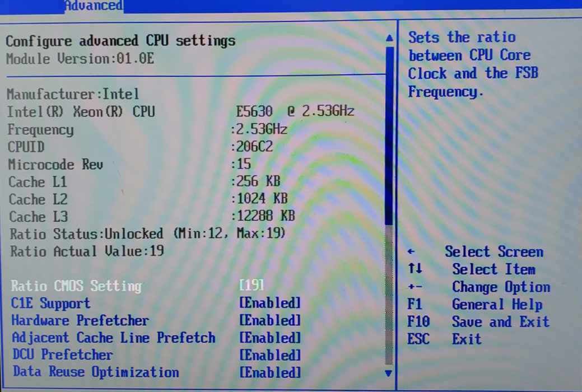The height and width of the screenshot is (392, 582).
Task: Click the Select Item label
Action: [493, 269]
